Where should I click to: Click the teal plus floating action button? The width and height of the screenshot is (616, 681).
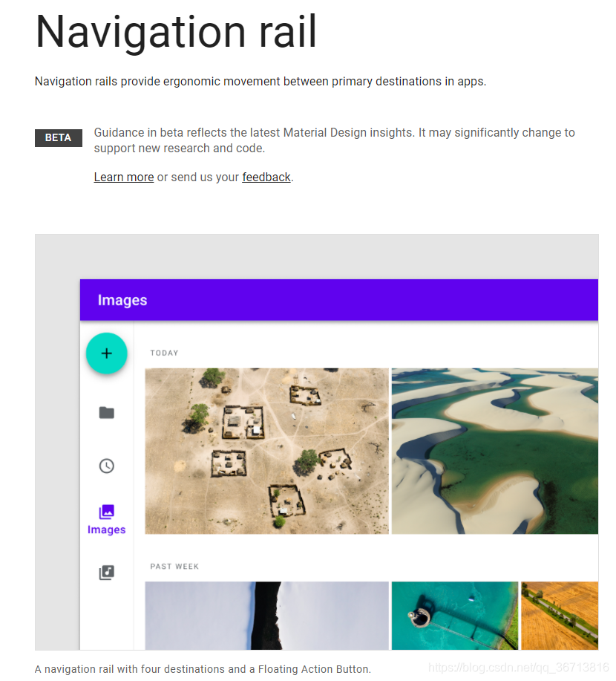click(x=106, y=353)
